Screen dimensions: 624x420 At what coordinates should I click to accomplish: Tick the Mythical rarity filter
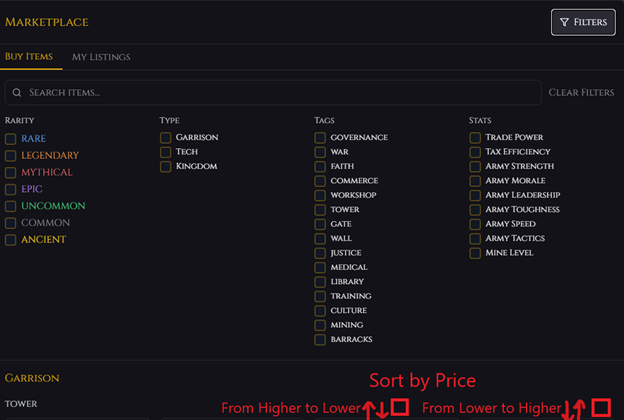click(x=11, y=173)
